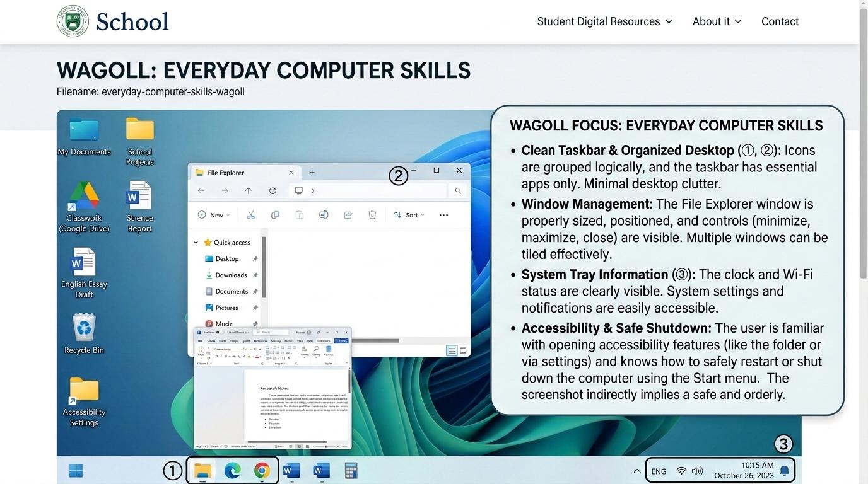
Task: Launch Google Chrome from the taskbar
Action: coord(262,470)
